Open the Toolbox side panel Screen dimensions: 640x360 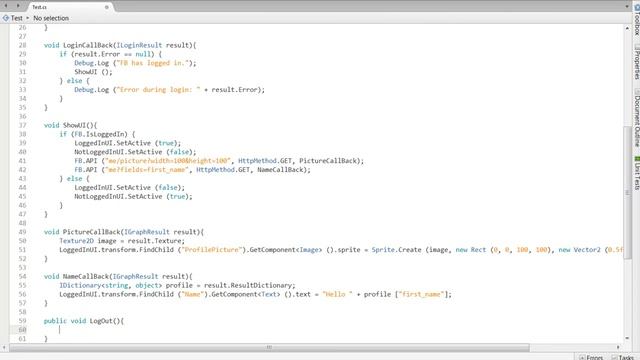pyautogui.click(x=636, y=20)
